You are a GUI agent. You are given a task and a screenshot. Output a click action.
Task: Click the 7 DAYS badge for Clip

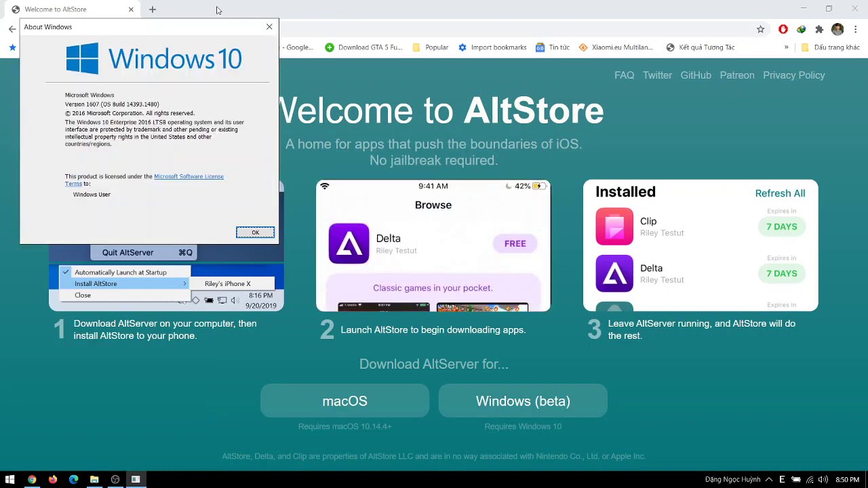pyautogui.click(x=781, y=227)
